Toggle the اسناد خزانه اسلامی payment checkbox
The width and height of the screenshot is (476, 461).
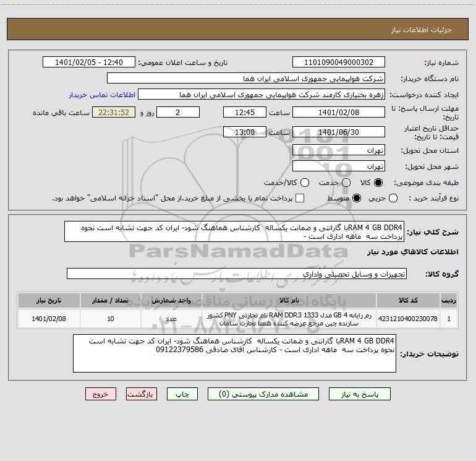300,198
